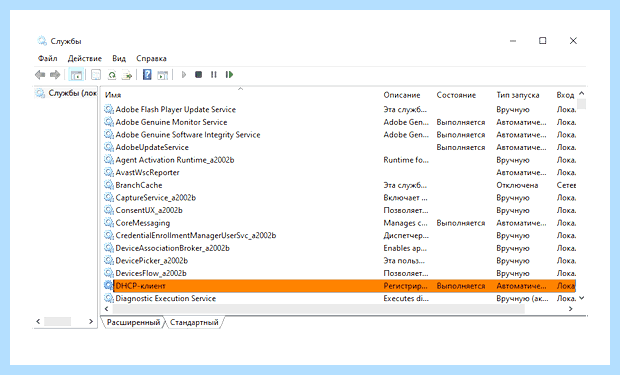Click Выполняется status of AdobeUpdateService
This screenshot has width=620, height=375.
click(461, 147)
